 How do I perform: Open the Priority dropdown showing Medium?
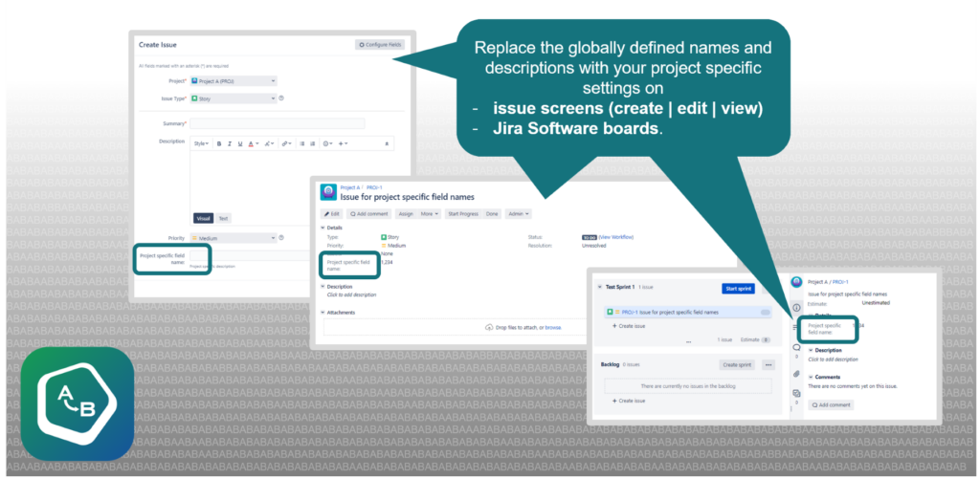[x=234, y=238]
